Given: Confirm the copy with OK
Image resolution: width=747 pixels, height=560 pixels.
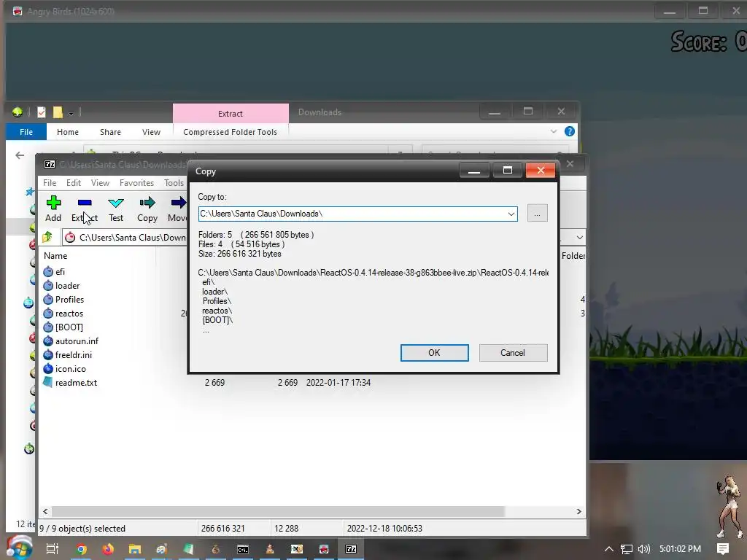Looking at the screenshot, I should 435,353.
